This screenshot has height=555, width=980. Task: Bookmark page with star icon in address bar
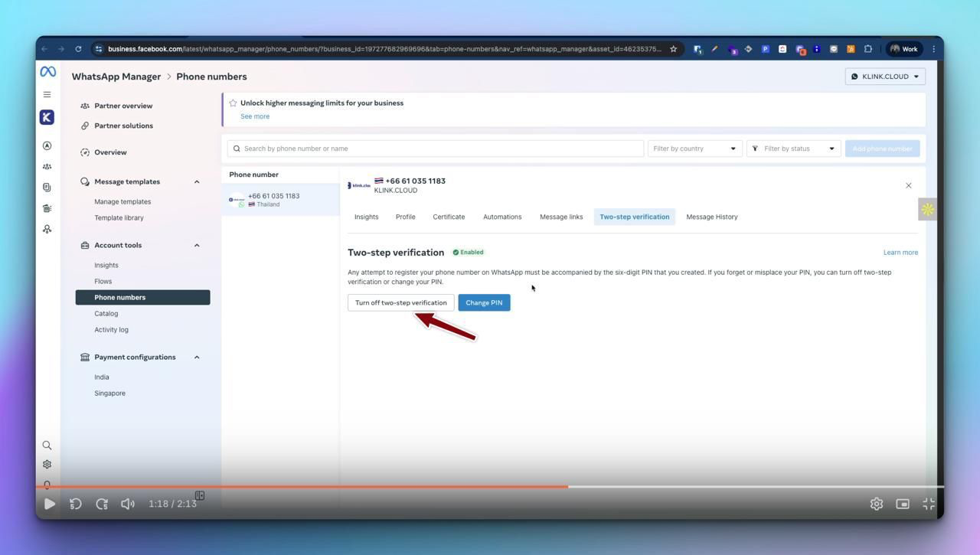pos(673,49)
